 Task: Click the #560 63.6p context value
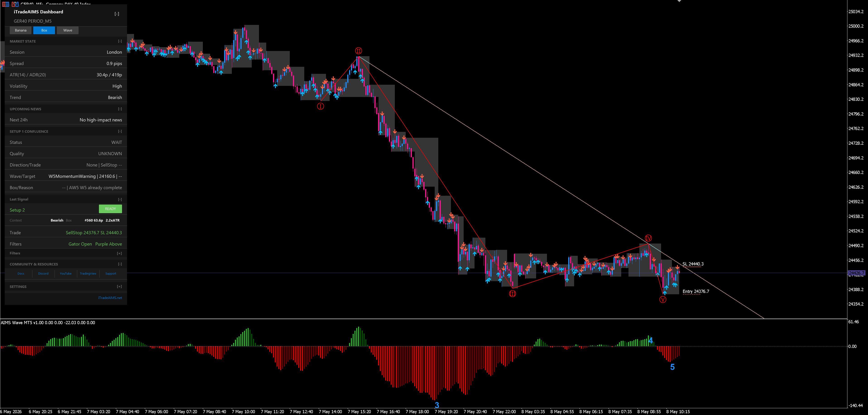tap(94, 220)
